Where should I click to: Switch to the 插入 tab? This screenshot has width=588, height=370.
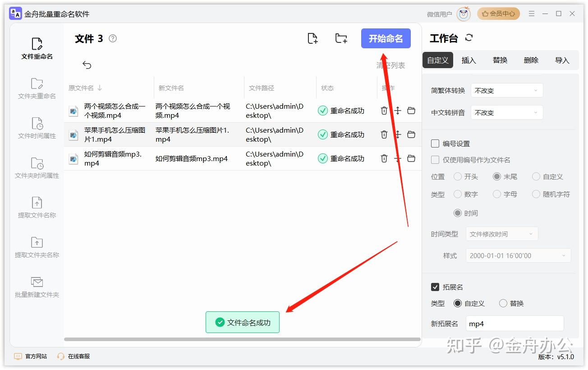(x=469, y=60)
